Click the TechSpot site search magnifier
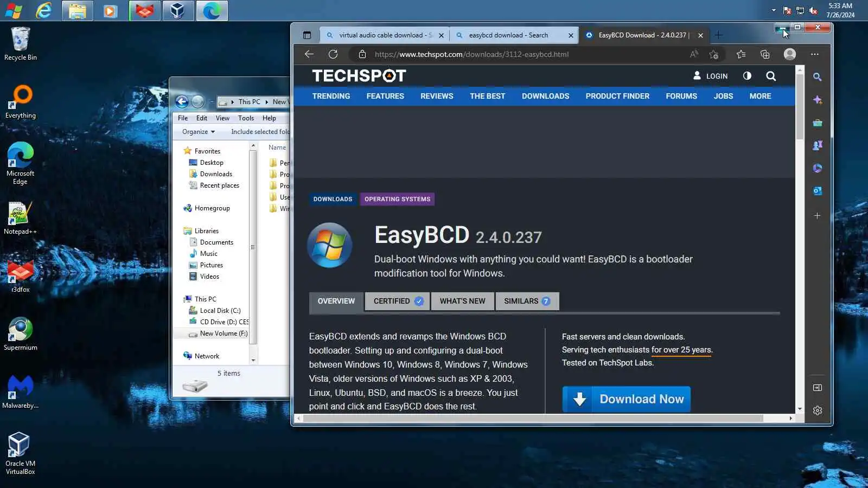868x488 pixels. coord(771,76)
